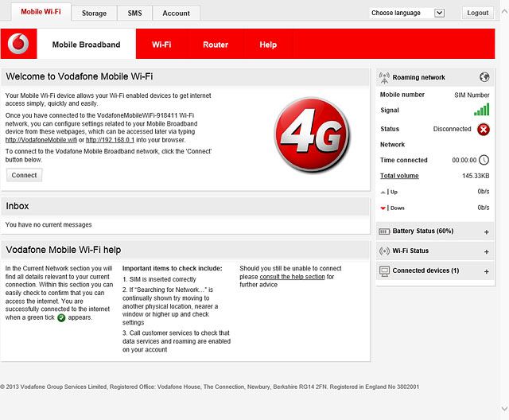Click the clock icon next to Time connected

coord(484,160)
